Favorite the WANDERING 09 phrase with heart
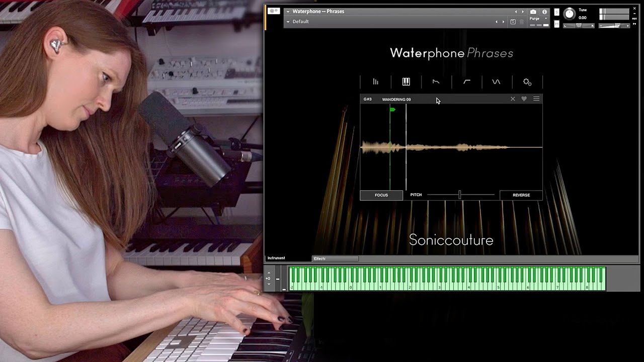This screenshot has height=362, width=644. pos(524,99)
